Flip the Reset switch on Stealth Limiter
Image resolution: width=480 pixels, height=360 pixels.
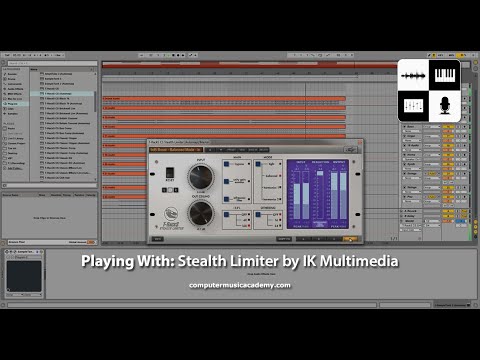[x=170, y=172]
